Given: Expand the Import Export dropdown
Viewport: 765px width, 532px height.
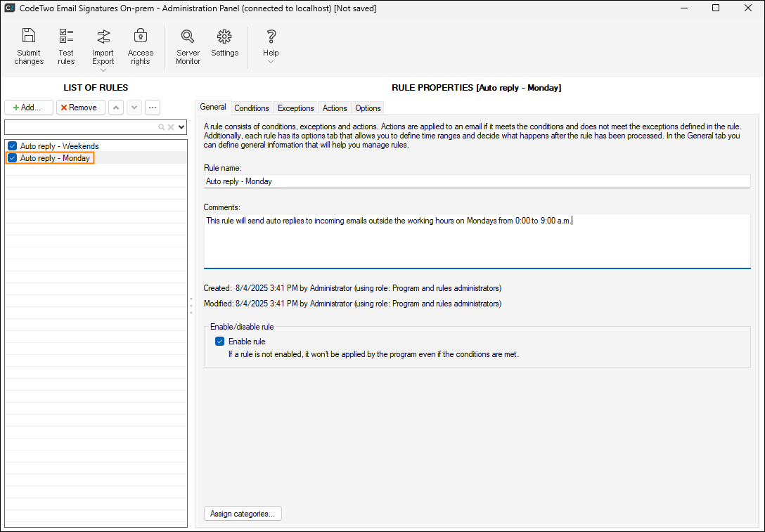Looking at the screenshot, I should [103, 70].
